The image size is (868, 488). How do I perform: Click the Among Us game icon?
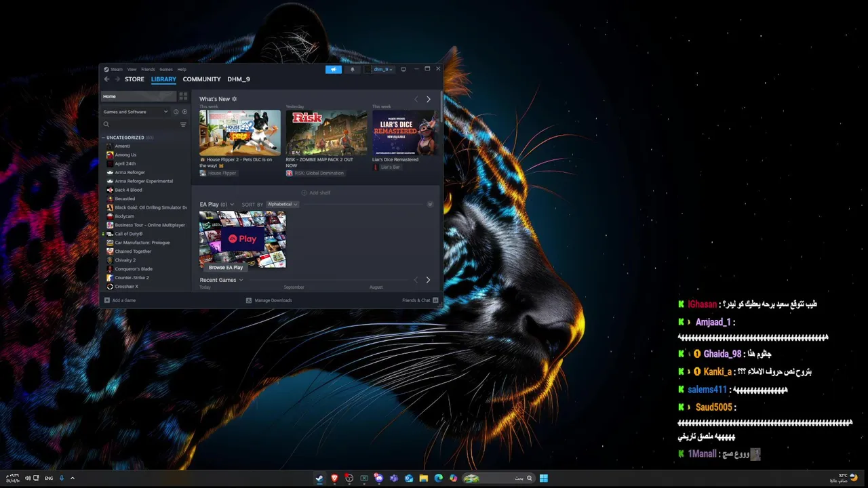click(x=110, y=155)
